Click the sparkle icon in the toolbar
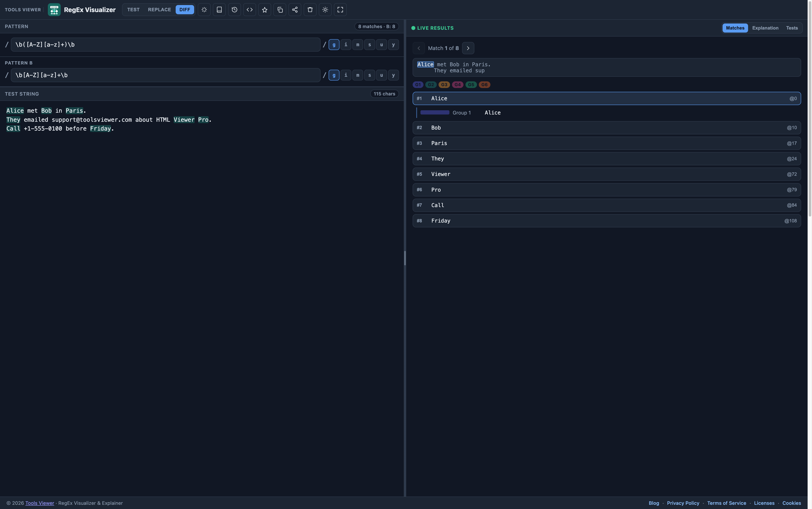Screen dimensions: 812x509 coord(204,9)
